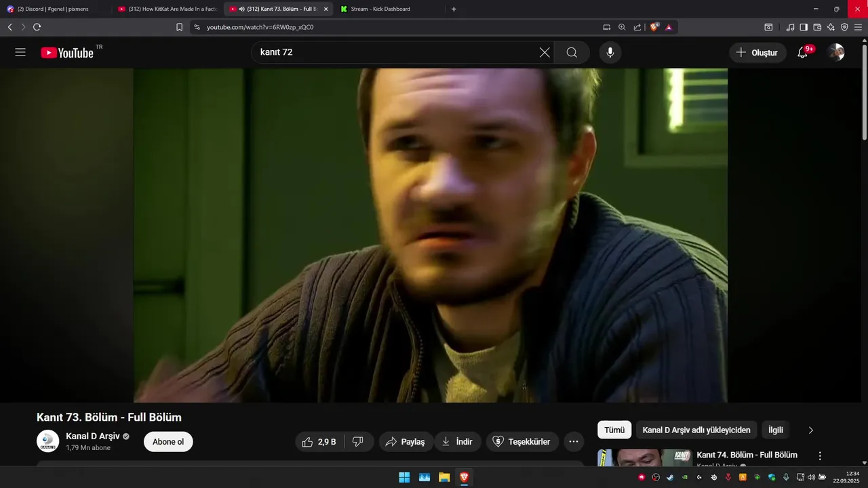Open the notifications bell
Image resolution: width=868 pixels, height=488 pixels.
[802, 52]
